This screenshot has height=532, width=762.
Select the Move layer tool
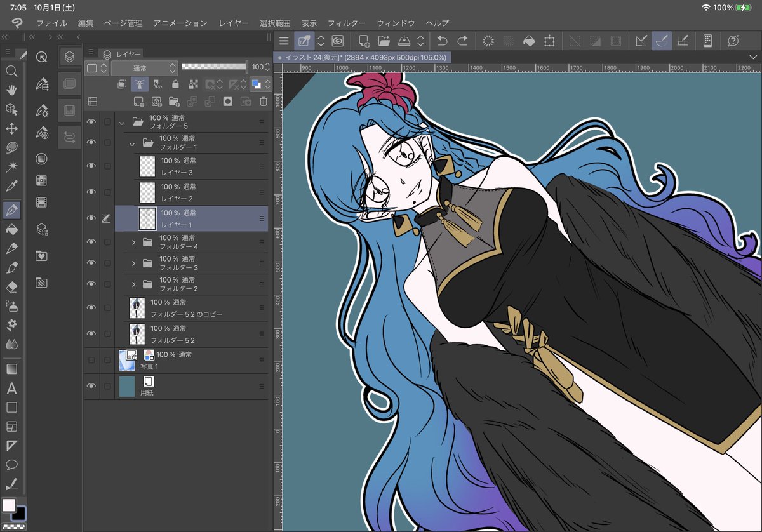11,129
